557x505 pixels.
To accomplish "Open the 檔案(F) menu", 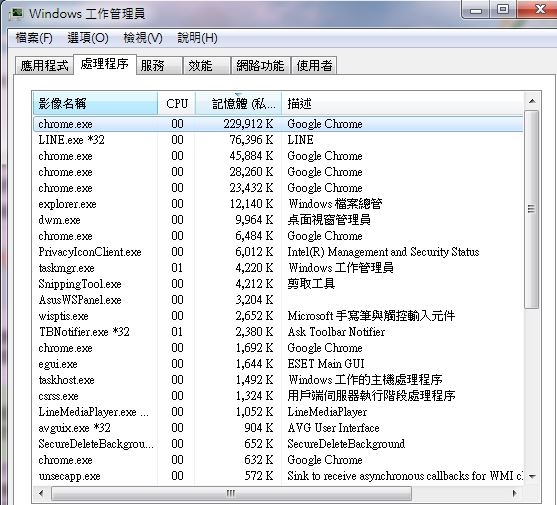I will coord(34,38).
